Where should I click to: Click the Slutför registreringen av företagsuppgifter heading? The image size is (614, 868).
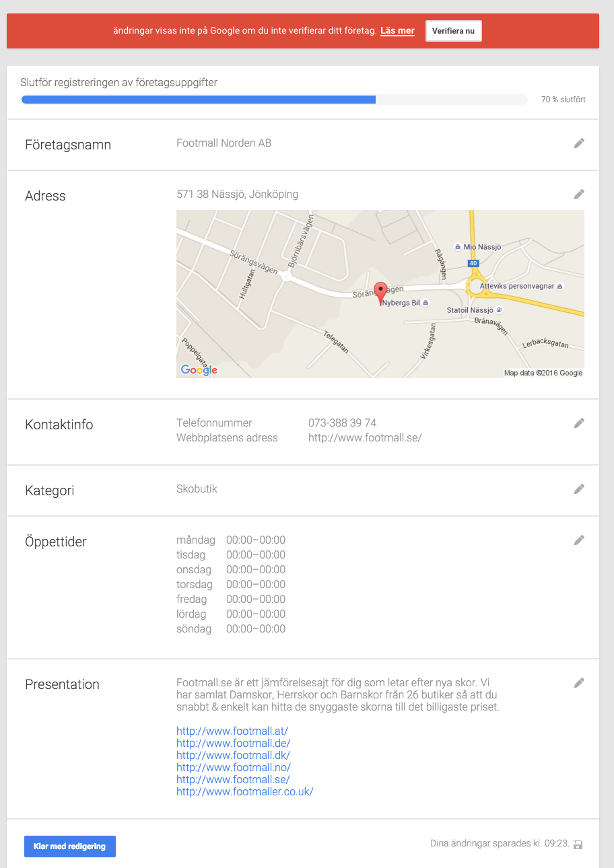point(118,83)
